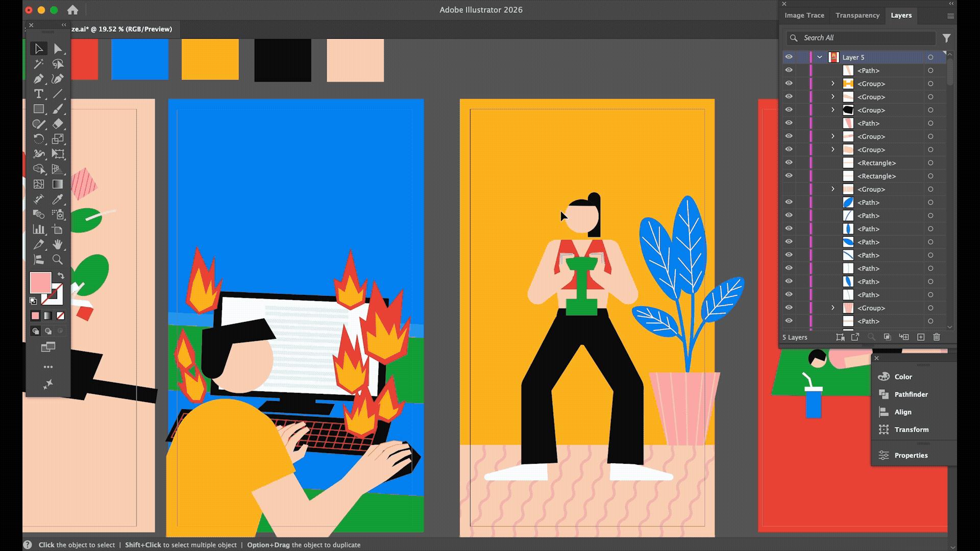Expand the first Group under Layer 5
Viewport: 980px width, 551px height.
point(832,84)
